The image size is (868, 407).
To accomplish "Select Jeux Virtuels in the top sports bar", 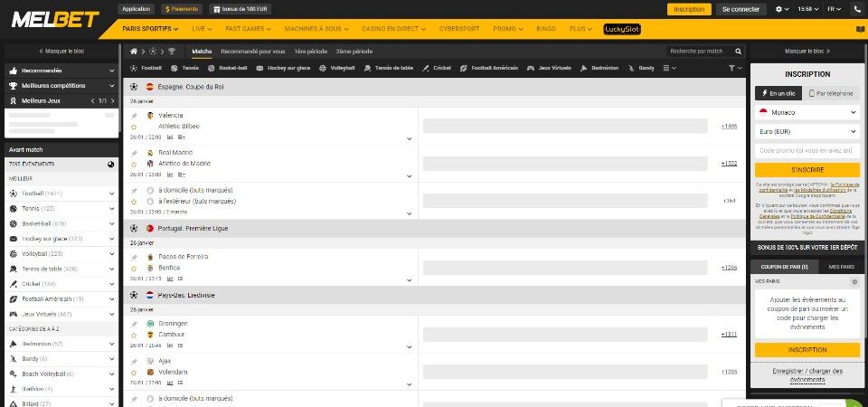I will [x=549, y=68].
